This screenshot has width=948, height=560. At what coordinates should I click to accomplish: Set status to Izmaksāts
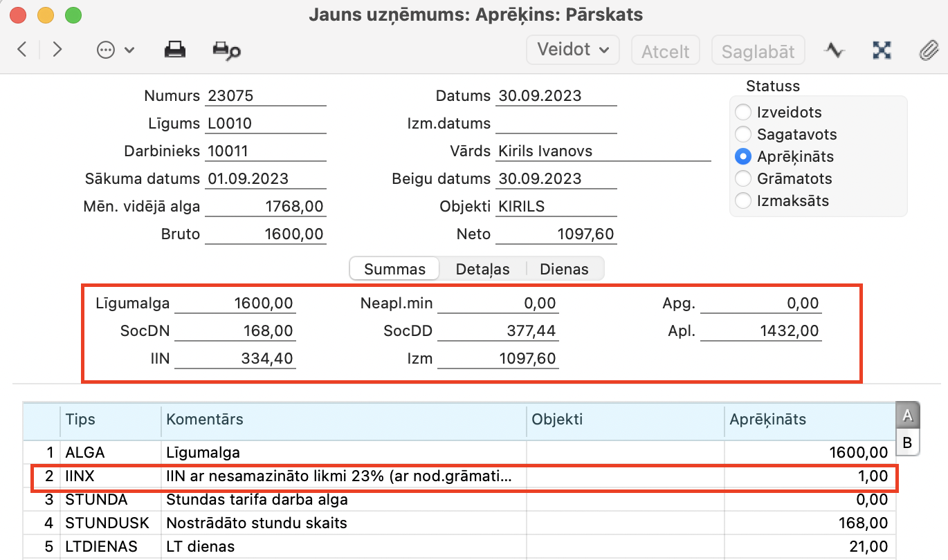pos(743,200)
